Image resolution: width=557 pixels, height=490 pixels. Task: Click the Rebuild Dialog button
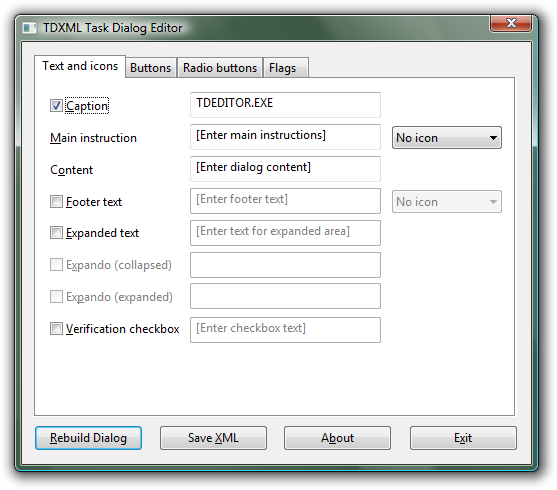coord(88,438)
